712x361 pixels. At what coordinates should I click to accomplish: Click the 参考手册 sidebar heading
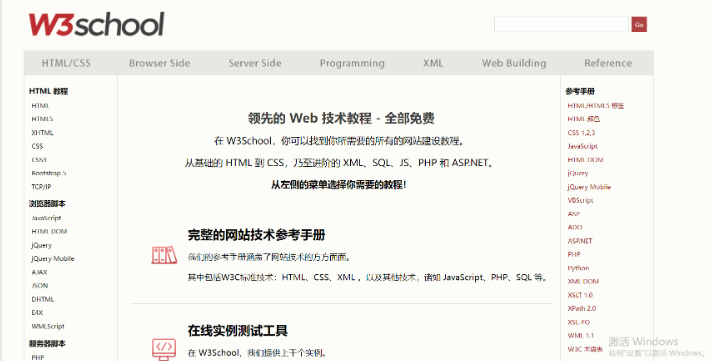580,91
